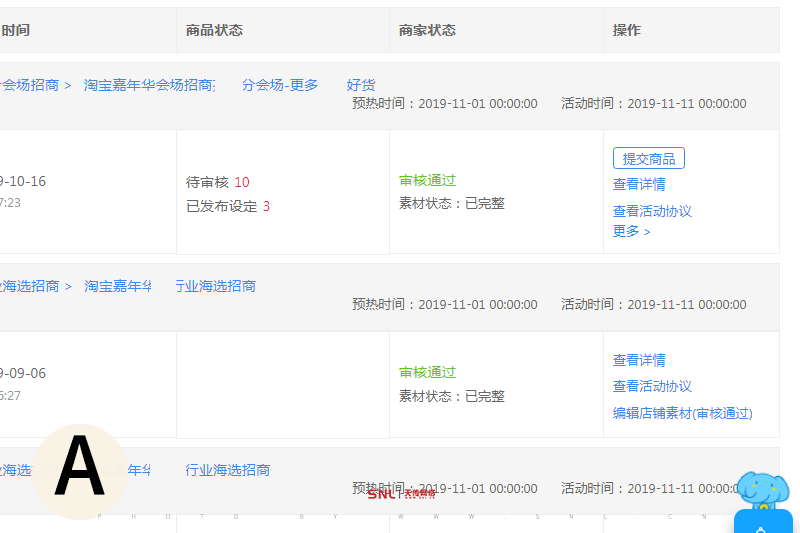Open the 淘宝嘉年华会场招商 breadcrumb link
800x533 pixels.
(x=149, y=85)
